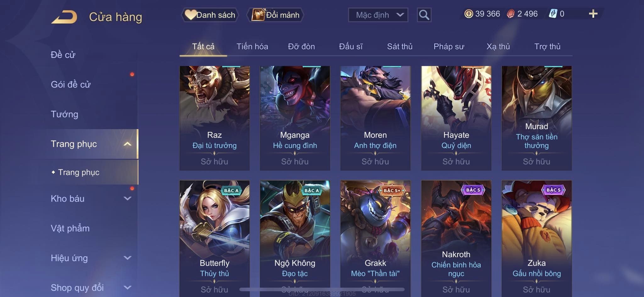Expand the Hiệu ứng sidebar section
This screenshot has height=297, width=644.
coord(127,258)
